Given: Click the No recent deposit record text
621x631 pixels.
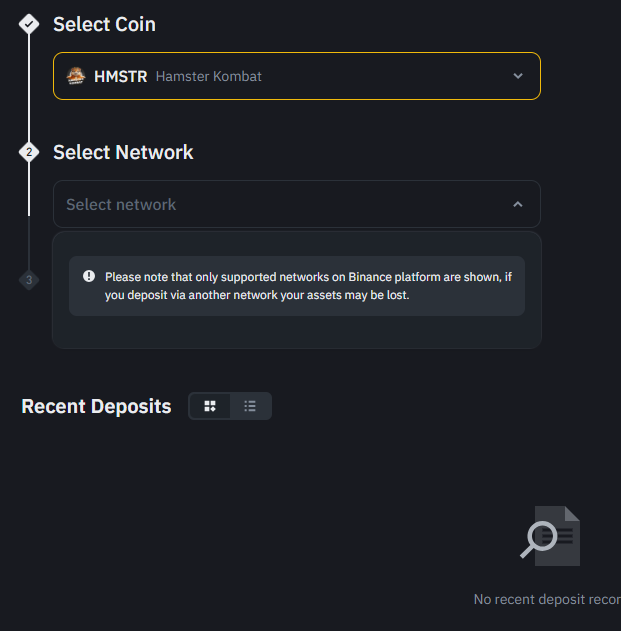Looking at the screenshot, I should click(547, 599).
